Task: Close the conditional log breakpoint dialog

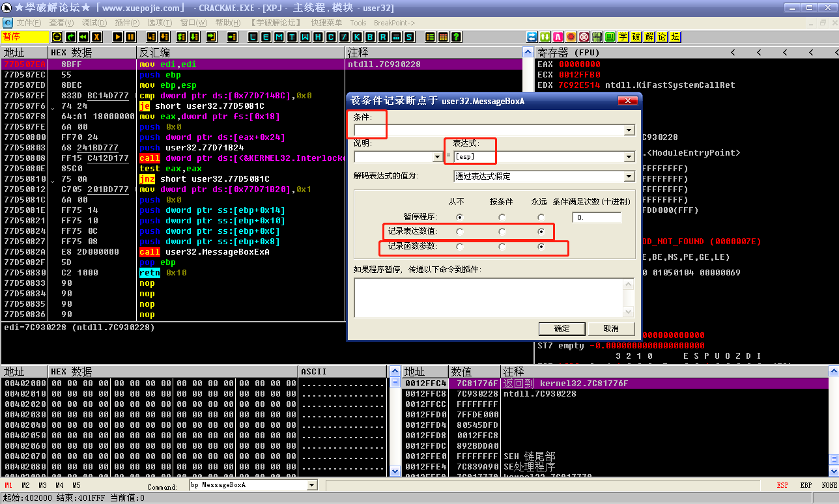Action: [628, 100]
